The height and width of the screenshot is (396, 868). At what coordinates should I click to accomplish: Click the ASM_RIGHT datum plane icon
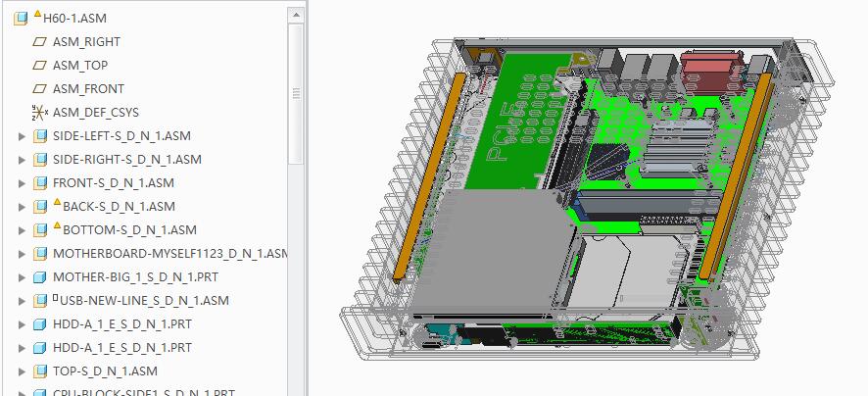point(40,42)
